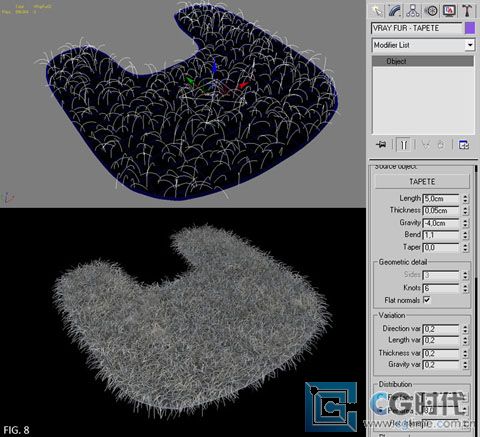Toggle Show End Result icon
The width and height of the screenshot is (480, 437).
(x=404, y=145)
